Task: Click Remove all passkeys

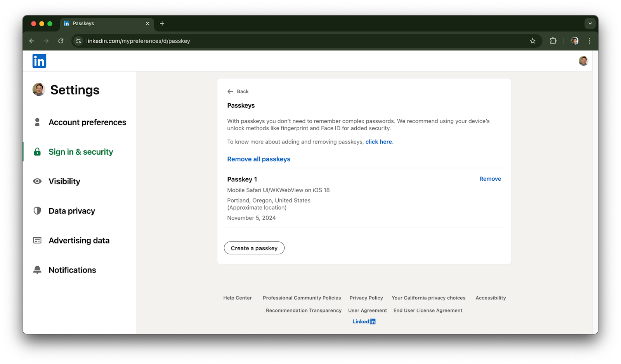Action: [x=258, y=159]
